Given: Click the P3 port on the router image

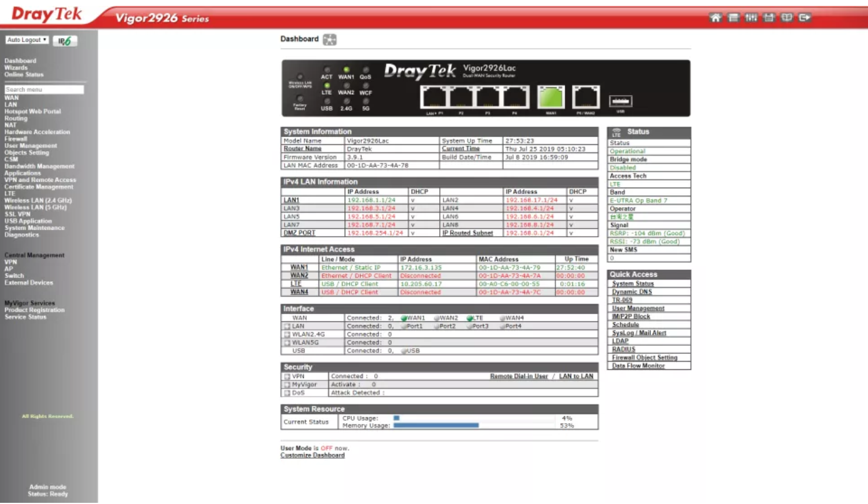Looking at the screenshot, I should tap(489, 97).
